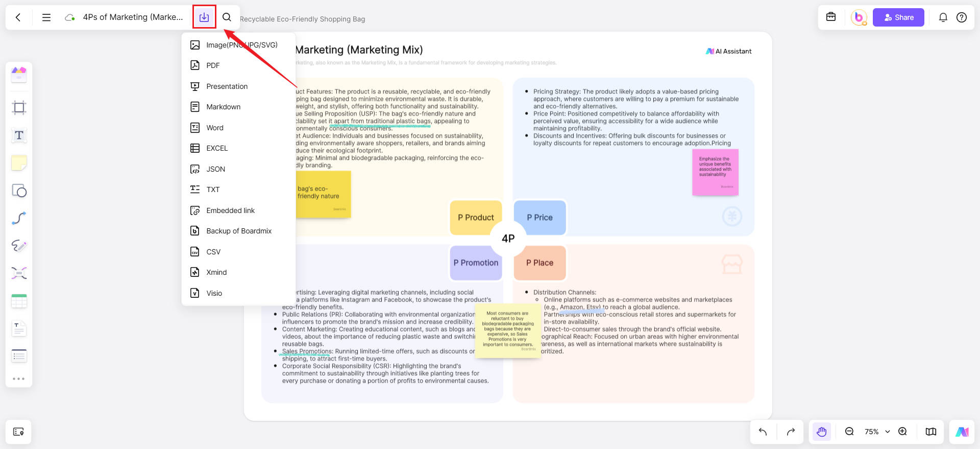
Task: Select the Shapes tool
Action: coord(19,191)
